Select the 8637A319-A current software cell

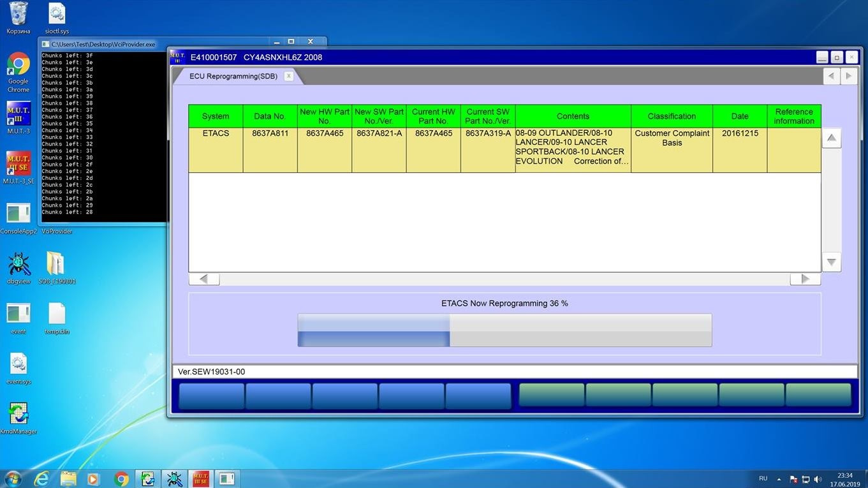488,150
